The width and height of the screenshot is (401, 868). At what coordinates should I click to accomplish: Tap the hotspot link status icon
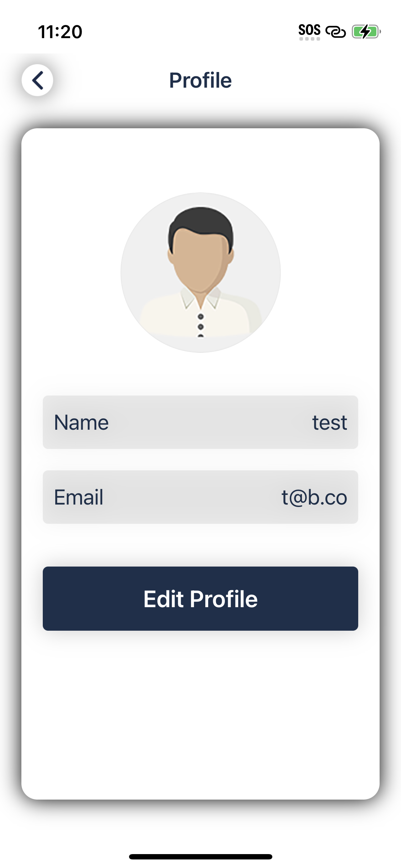coord(336,32)
